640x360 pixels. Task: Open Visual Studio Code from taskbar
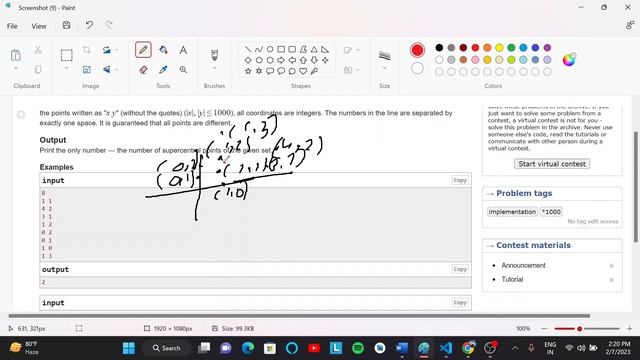tap(446, 348)
